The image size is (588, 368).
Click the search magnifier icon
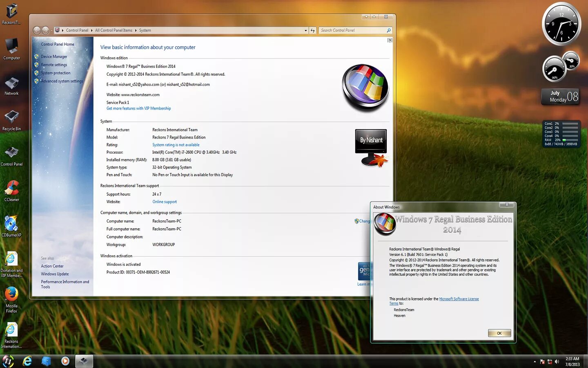(x=389, y=30)
